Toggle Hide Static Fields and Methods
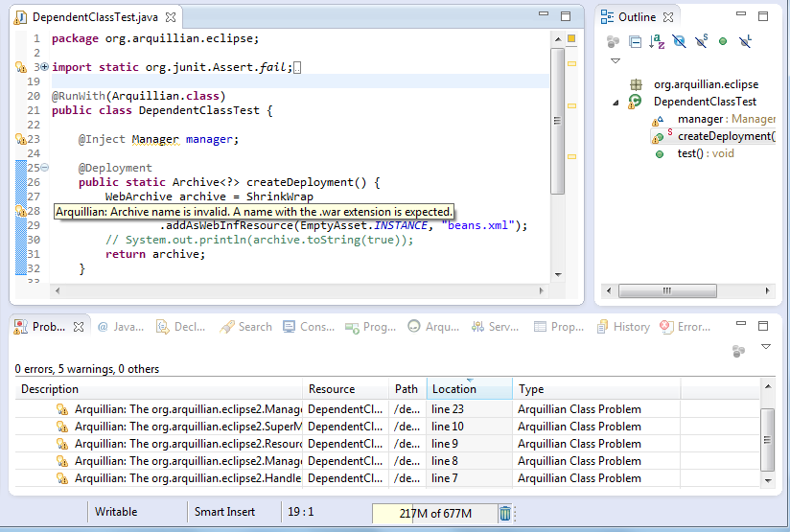The width and height of the screenshot is (790, 532). click(x=701, y=41)
